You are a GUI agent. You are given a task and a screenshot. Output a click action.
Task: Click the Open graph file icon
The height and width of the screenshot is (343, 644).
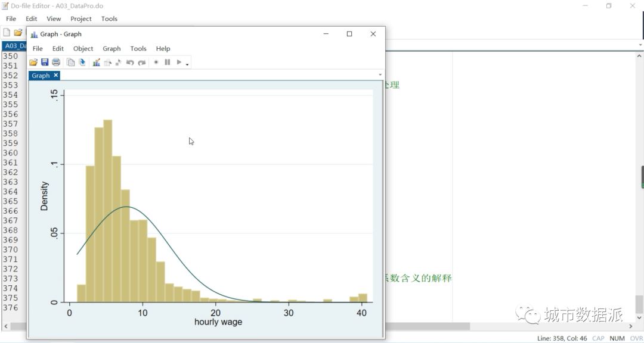pos(33,63)
